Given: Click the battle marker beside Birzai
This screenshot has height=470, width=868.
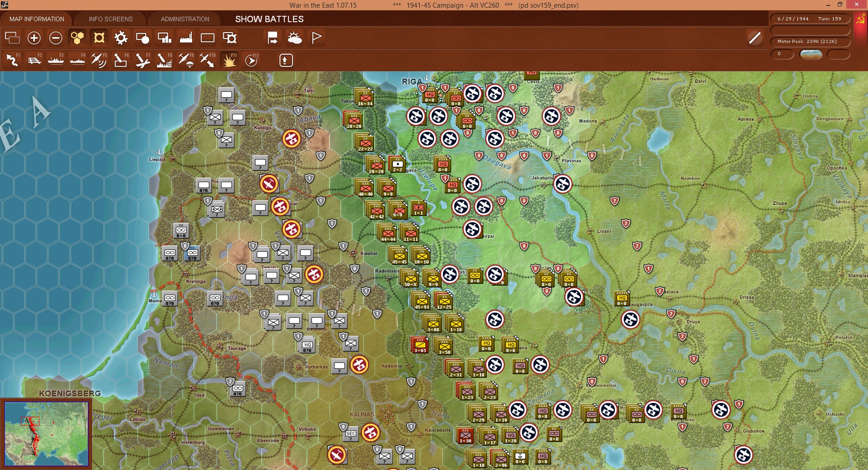Looking at the screenshot, I should (x=472, y=229).
